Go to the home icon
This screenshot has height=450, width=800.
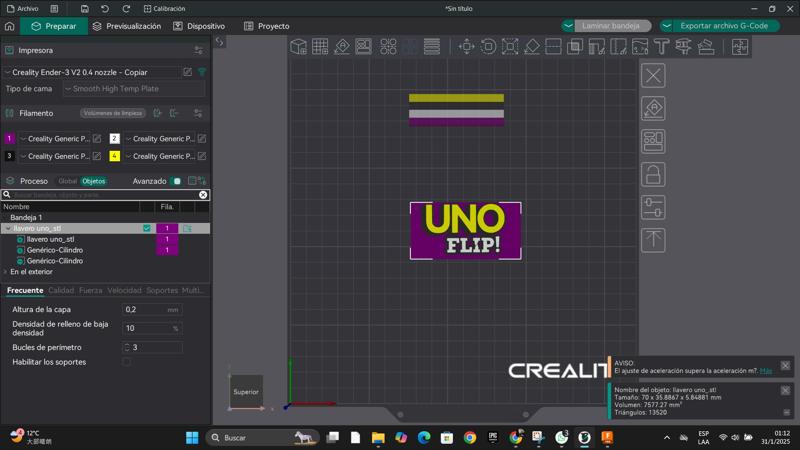(10, 26)
